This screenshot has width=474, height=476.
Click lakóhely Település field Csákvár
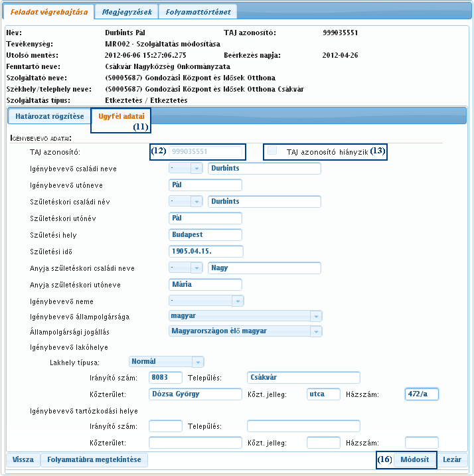[x=303, y=377]
